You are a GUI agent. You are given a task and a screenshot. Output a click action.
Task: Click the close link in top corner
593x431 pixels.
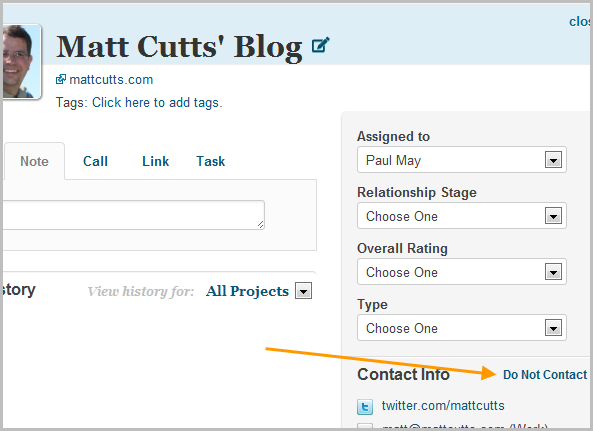coord(581,22)
